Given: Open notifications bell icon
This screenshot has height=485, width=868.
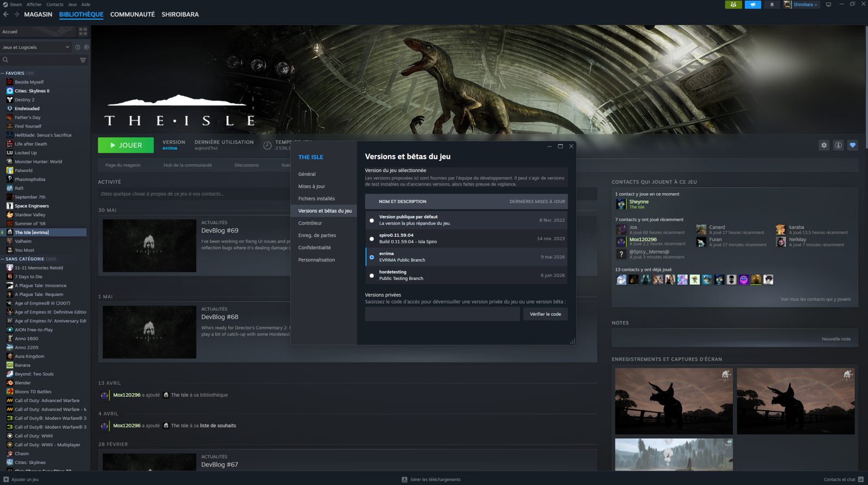Looking at the screenshot, I should tap(771, 4).
